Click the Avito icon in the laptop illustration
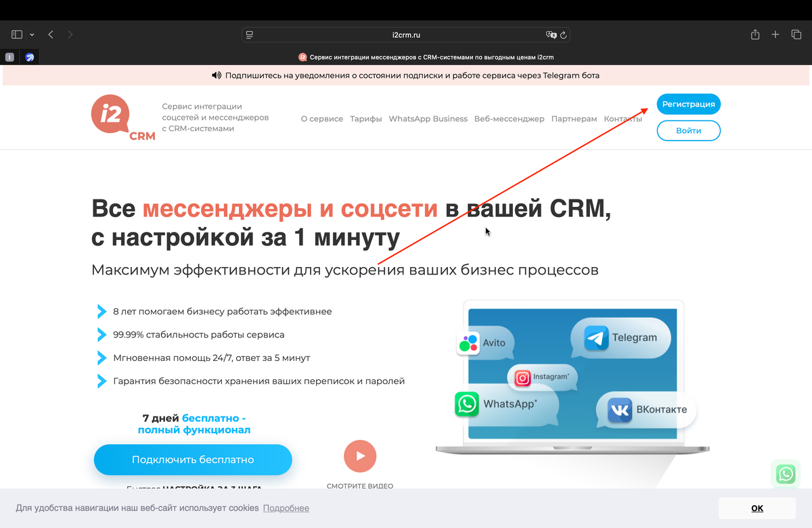The width and height of the screenshot is (812, 528). click(467, 343)
